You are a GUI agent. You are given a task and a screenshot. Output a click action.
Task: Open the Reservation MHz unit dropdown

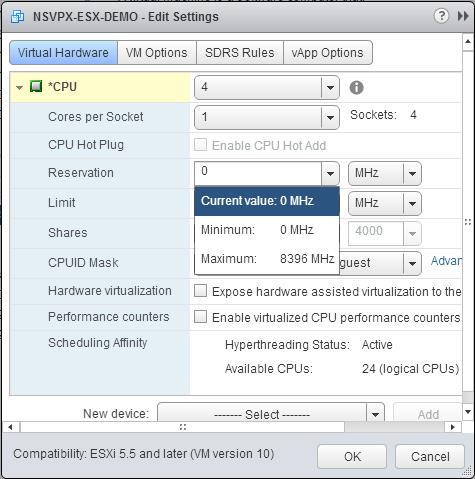click(x=385, y=173)
